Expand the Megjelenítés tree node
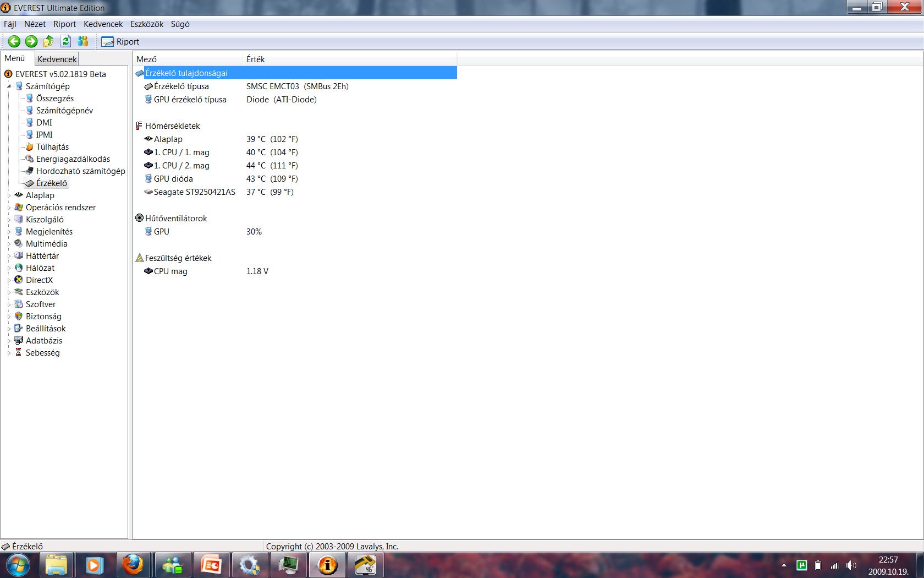 tap(9, 232)
